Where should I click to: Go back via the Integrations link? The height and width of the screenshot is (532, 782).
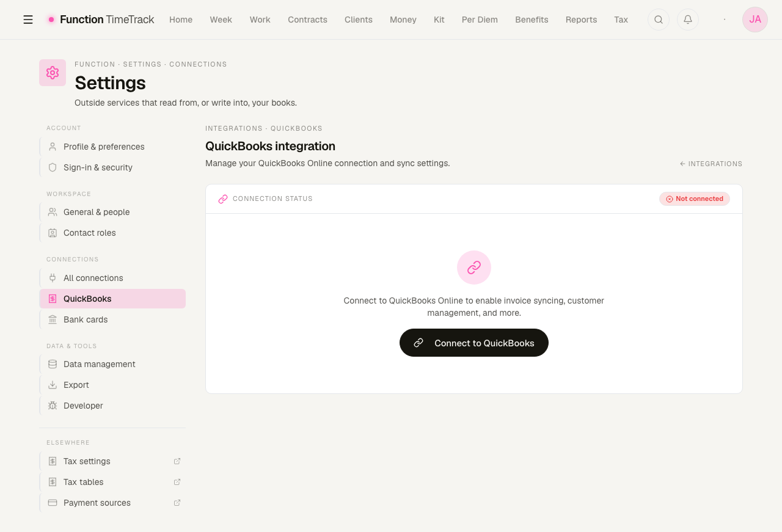click(711, 164)
